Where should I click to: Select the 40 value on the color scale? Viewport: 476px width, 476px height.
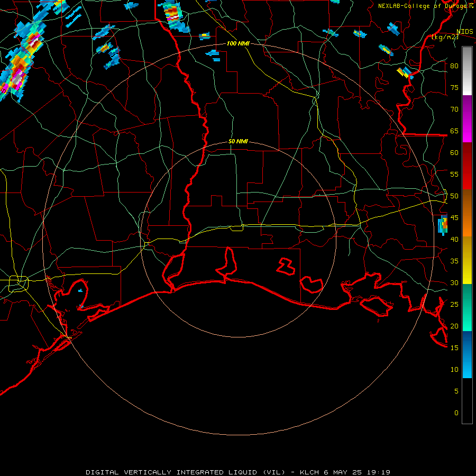[454, 240]
